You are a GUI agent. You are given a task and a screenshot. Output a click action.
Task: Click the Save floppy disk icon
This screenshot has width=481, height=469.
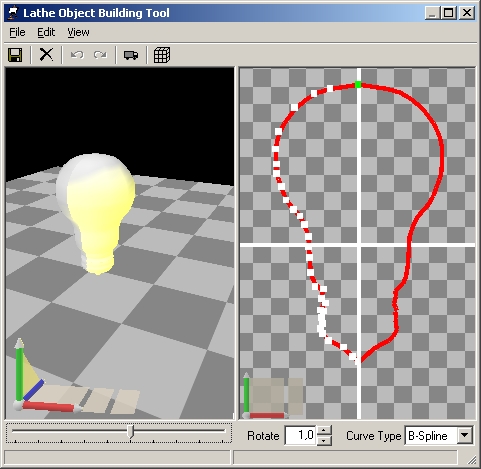coord(15,55)
